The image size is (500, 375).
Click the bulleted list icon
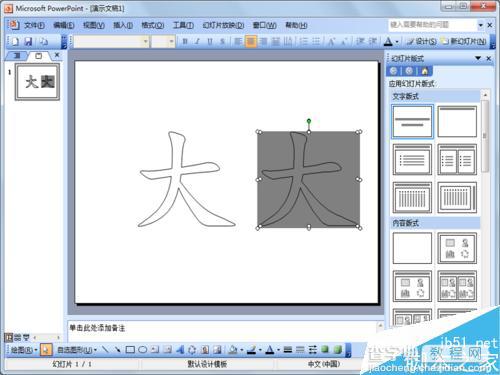pos(316,42)
